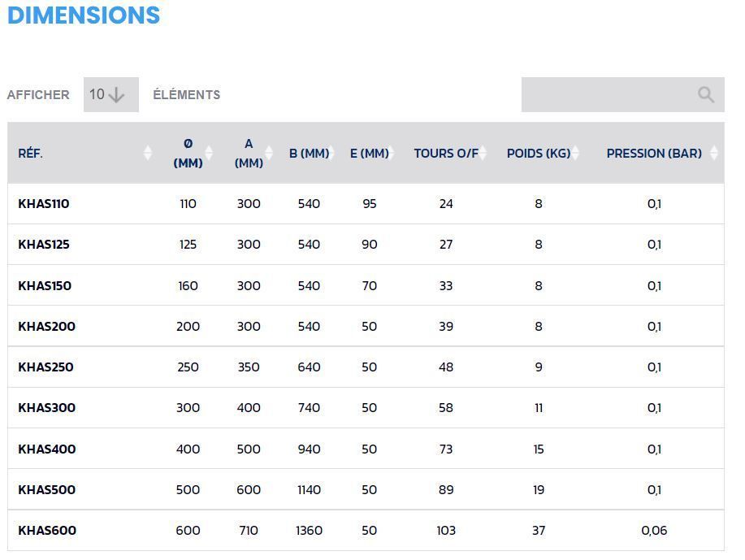The width and height of the screenshot is (745, 560).
Task: Select the KHAS110 reference row
Action: 44,204
